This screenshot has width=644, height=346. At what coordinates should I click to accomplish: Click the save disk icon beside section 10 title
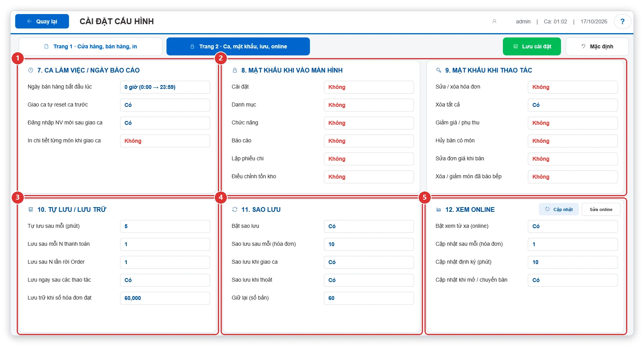31,209
